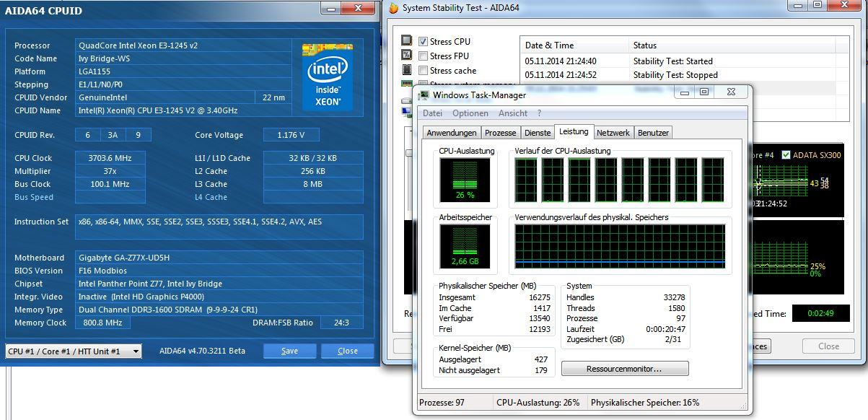Open the Datei menu in Task-Manager
The width and height of the screenshot is (868, 420).
coord(433,113)
